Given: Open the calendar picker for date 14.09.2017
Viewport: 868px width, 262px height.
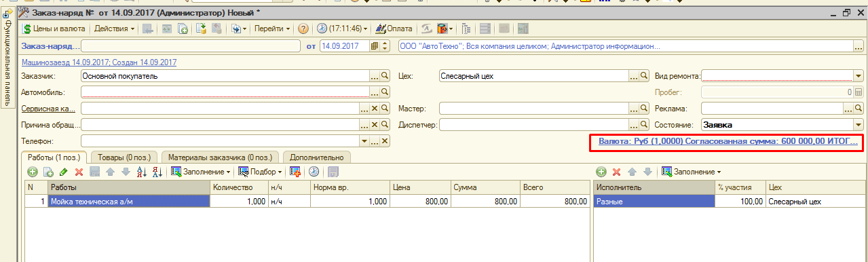Looking at the screenshot, I should 374,46.
